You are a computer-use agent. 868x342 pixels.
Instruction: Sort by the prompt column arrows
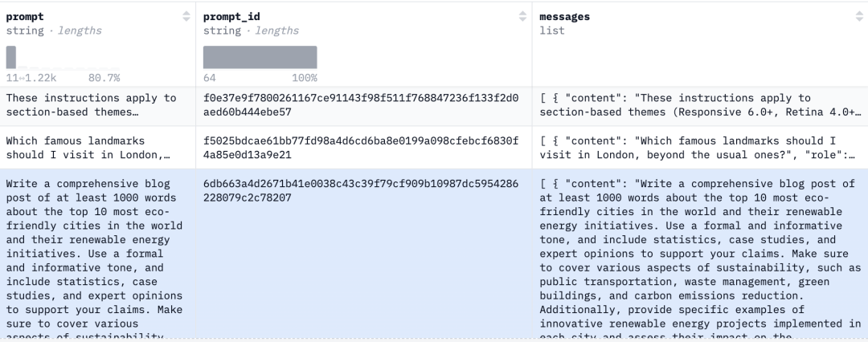coord(186,17)
